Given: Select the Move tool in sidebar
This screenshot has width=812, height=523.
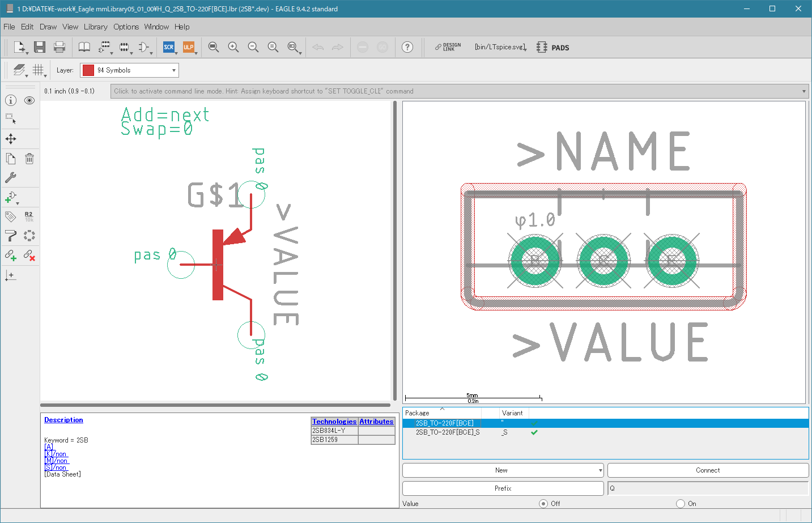Looking at the screenshot, I should 11,139.
